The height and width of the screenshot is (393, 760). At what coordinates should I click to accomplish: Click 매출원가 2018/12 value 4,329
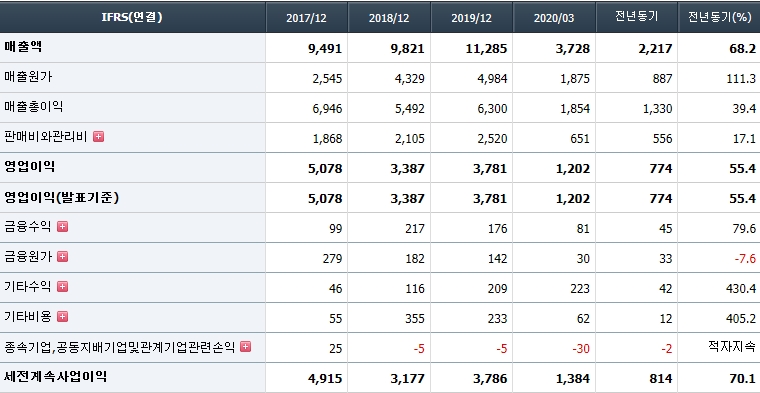[x=410, y=79]
